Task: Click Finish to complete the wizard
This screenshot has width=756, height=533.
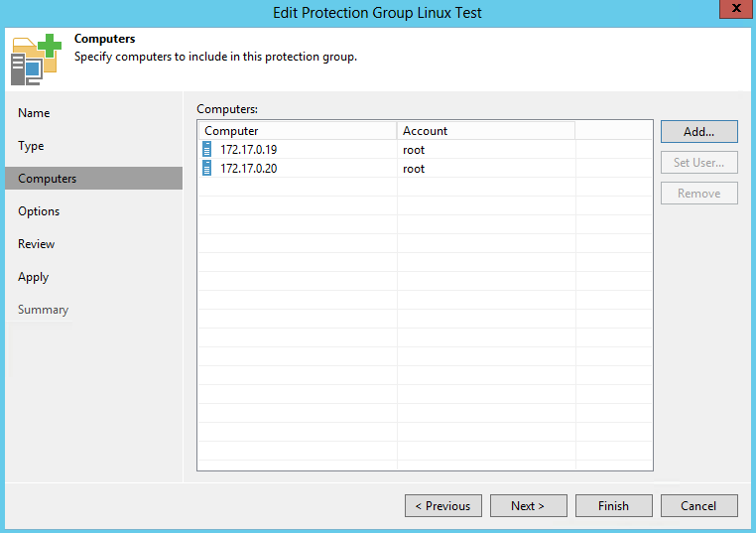Action: click(613, 506)
